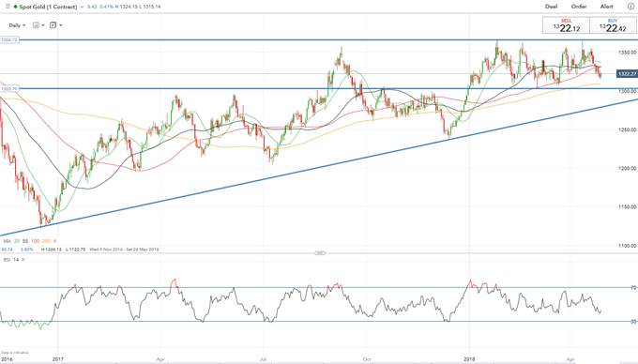Click the drawing tools icon

pyautogui.click(x=53, y=25)
